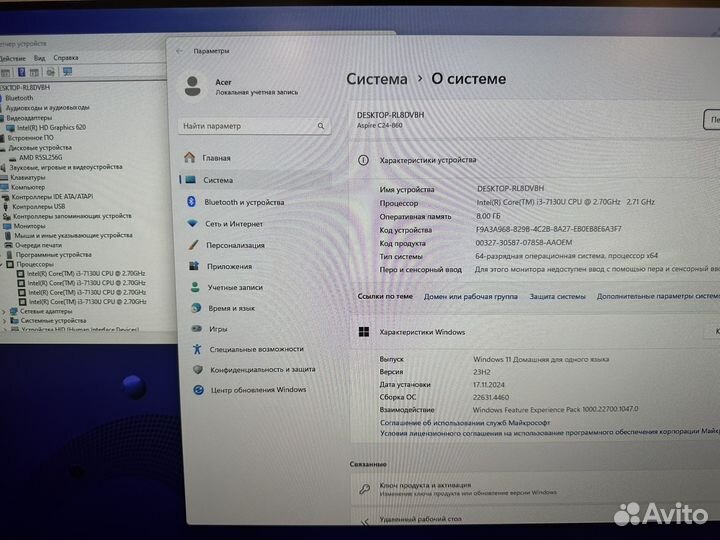Select Видеоадаптеры node in Device Manager
Screen dimensions: 720x540
[29, 118]
